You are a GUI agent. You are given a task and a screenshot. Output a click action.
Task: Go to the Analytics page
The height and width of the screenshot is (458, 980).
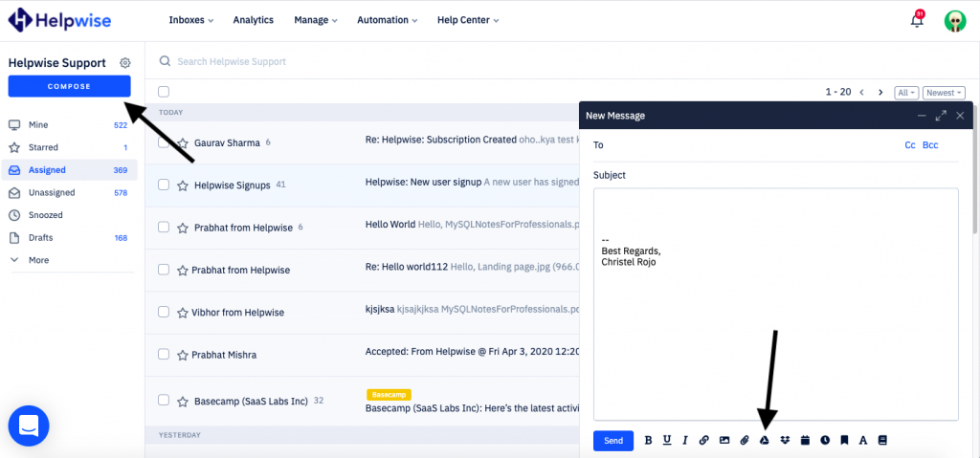click(x=253, y=20)
